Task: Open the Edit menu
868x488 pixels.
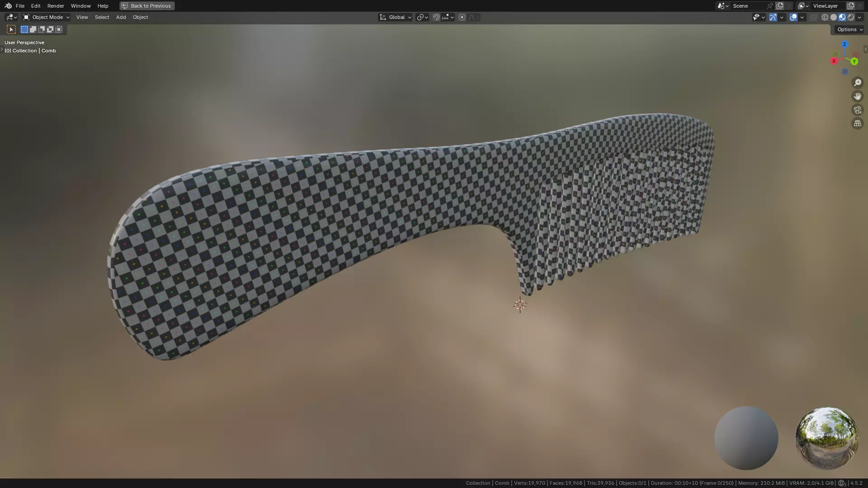Action: [x=36, y=6]
